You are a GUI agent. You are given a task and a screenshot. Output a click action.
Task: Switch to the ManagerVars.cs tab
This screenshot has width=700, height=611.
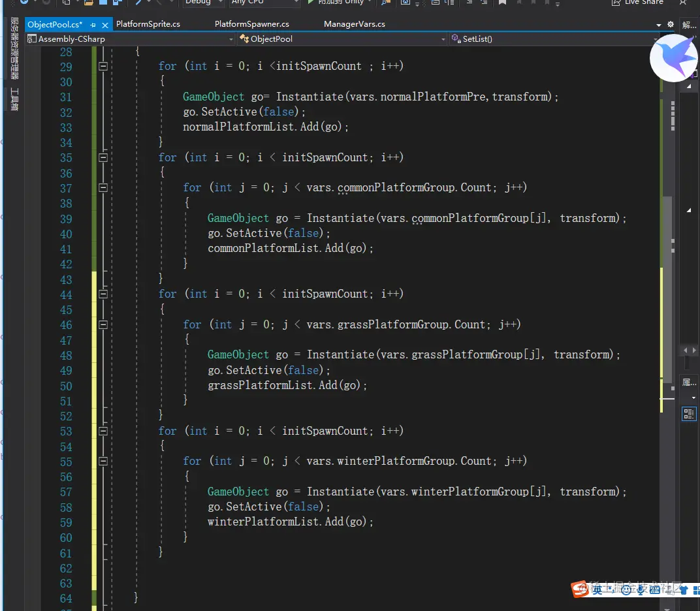pos(354,24)
